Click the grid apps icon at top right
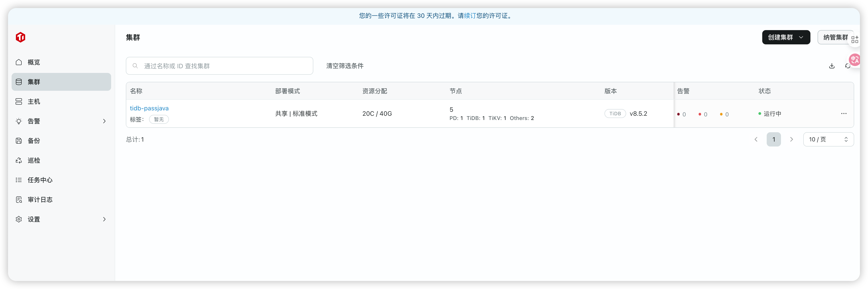 855,39
